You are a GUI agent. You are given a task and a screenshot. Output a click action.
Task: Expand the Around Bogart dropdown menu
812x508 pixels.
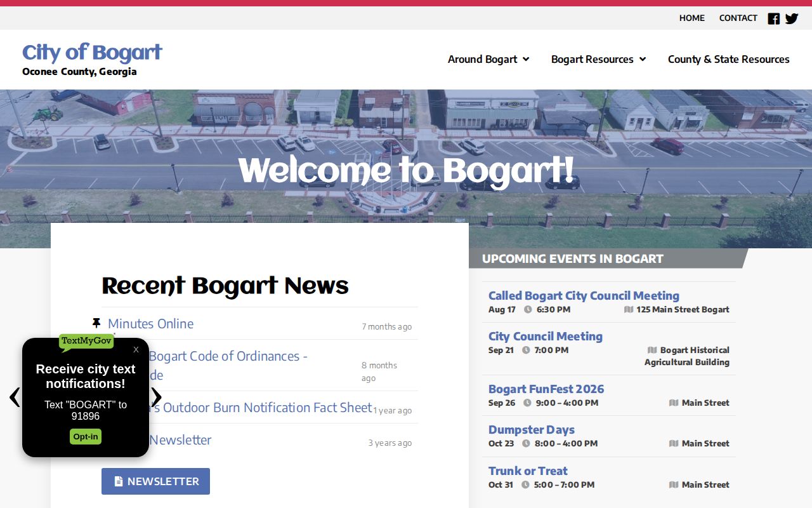click(x=488, y=59)
